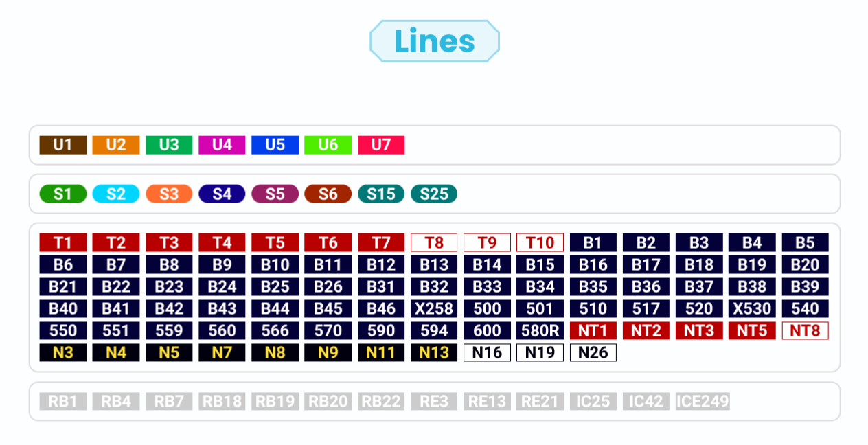This screenshot has height=445, width=868.
Task: Choose the light green U6 line
Action: 328,145
